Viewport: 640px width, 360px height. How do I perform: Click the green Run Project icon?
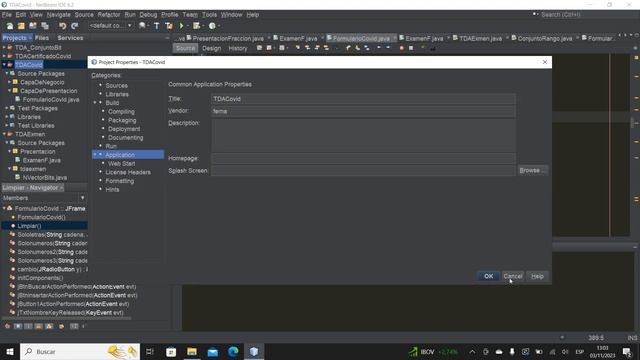tap(181, 26)
